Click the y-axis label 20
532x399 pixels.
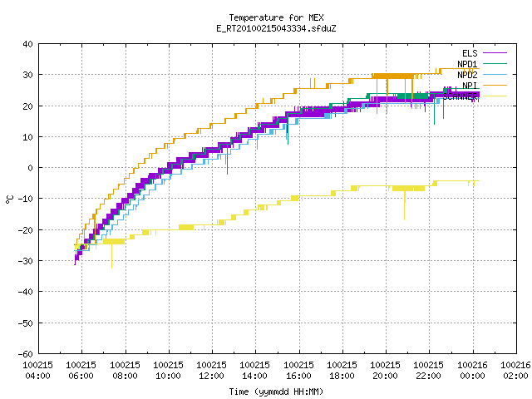click(x=27, y=106)
